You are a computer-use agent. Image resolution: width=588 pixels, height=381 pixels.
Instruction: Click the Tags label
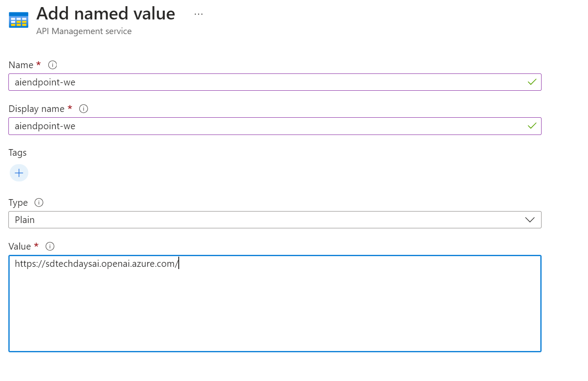click(x=18, y=153)
